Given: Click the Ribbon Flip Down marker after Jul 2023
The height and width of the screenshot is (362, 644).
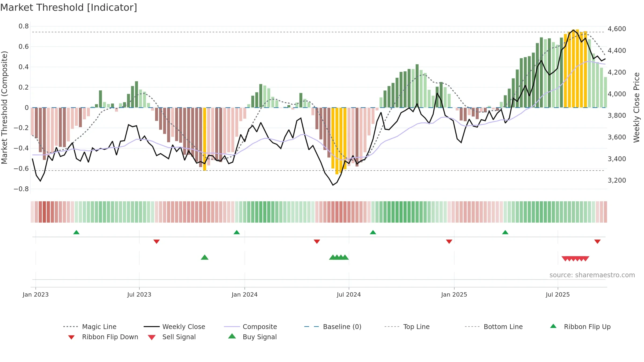Looking at the screenshot, I should pos(157,242).
